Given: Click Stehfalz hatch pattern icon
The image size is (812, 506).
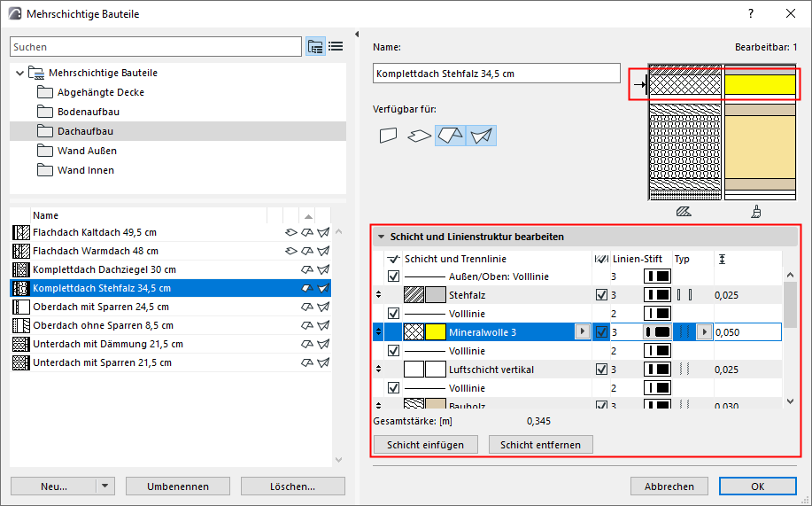Looking at the screenshot, I should click(414, 295).
